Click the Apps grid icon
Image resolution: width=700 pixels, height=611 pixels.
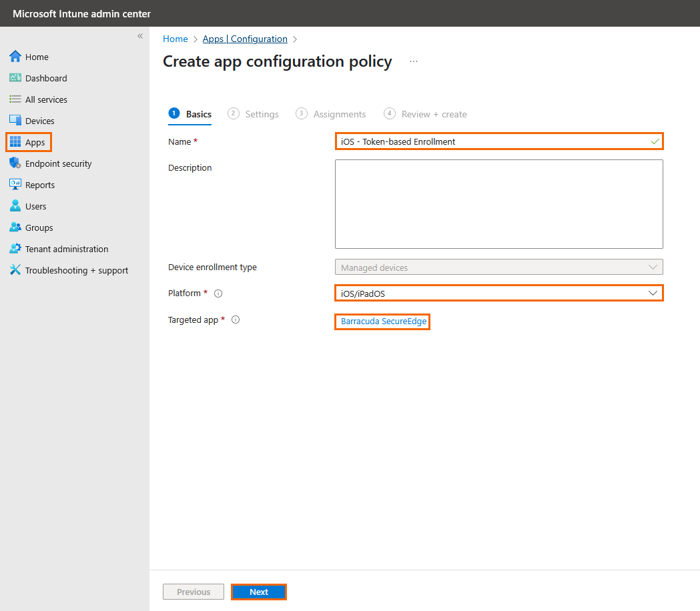tap(15, 142)
